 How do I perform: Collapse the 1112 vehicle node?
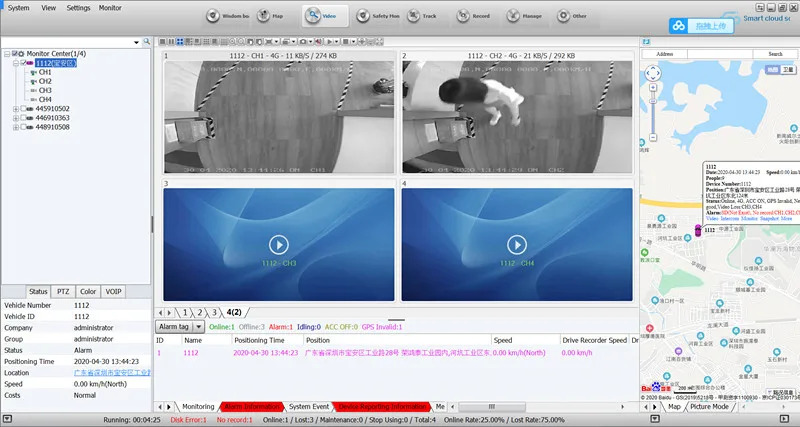point(16,63)
